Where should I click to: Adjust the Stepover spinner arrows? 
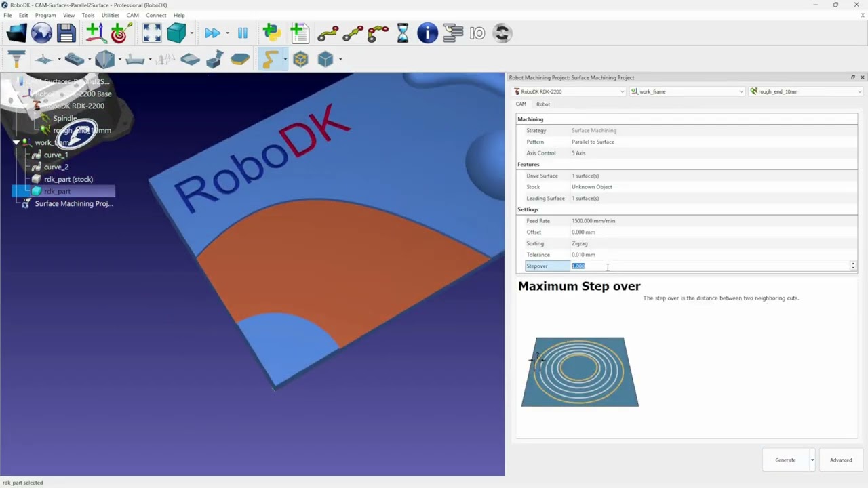click(853, 266)
